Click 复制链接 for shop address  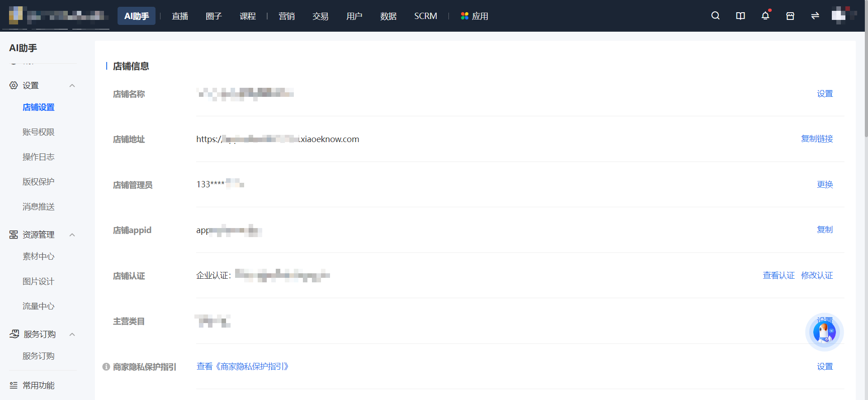[817, 139]
